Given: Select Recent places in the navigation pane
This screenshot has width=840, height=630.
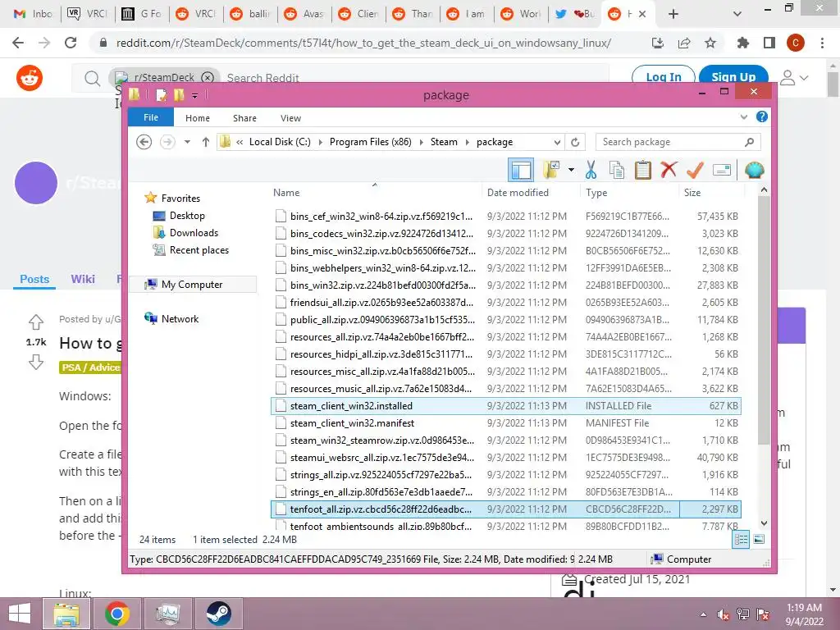Looking at the screenshot, I should pyautogui.click(x=199, y=250).
